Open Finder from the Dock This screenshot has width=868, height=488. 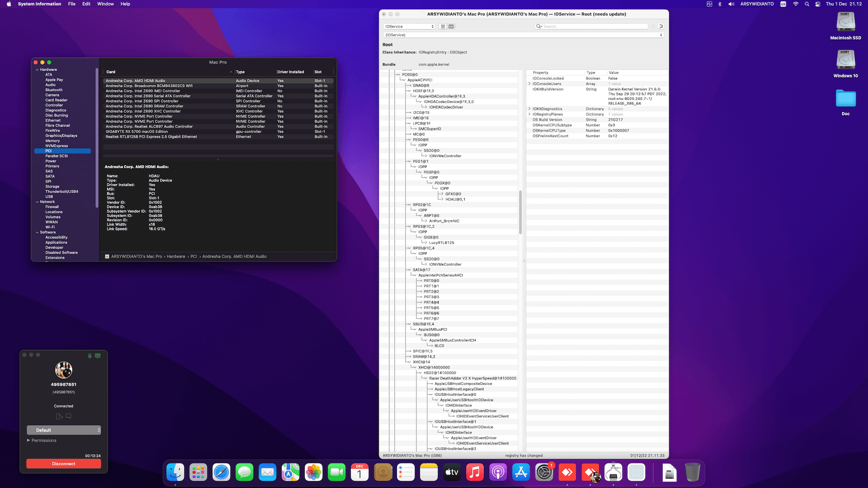tap(175, 473)
